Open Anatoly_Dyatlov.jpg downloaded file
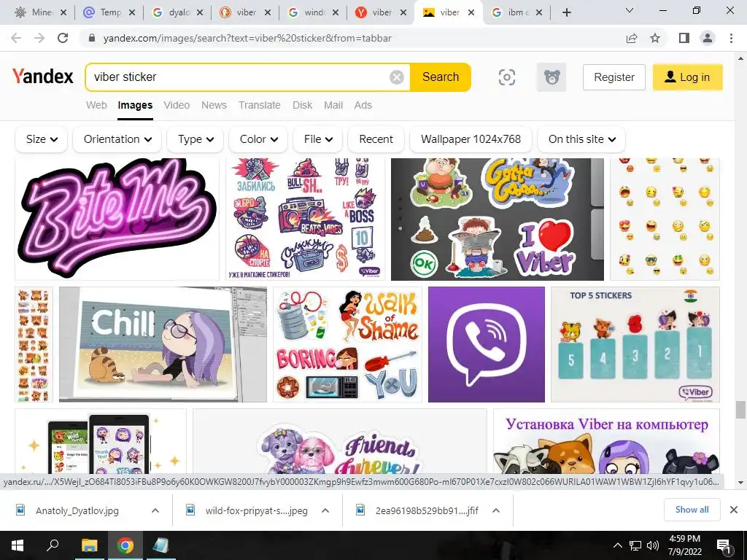This screenshot has height=560, width=747. pyautogui.click(x=77, y=510)
